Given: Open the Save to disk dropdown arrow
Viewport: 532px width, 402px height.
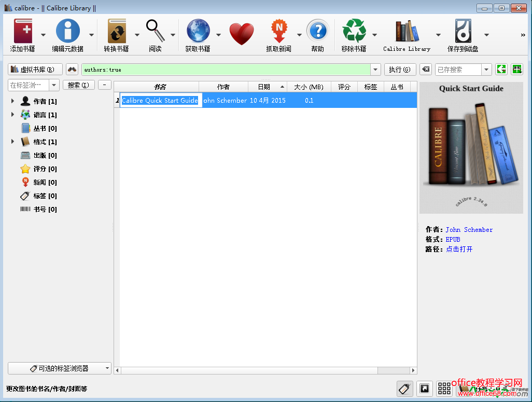Looking at the screenshot, I should click(486, 35).
